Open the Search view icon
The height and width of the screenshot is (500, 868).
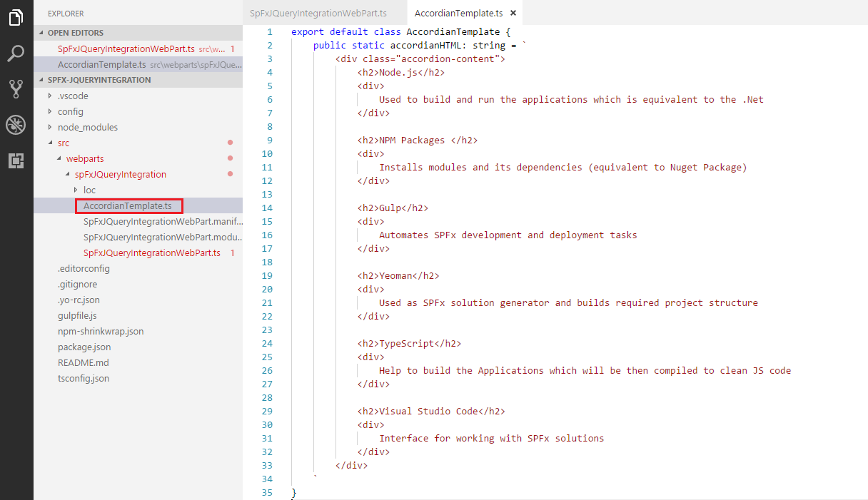point(16,53)
